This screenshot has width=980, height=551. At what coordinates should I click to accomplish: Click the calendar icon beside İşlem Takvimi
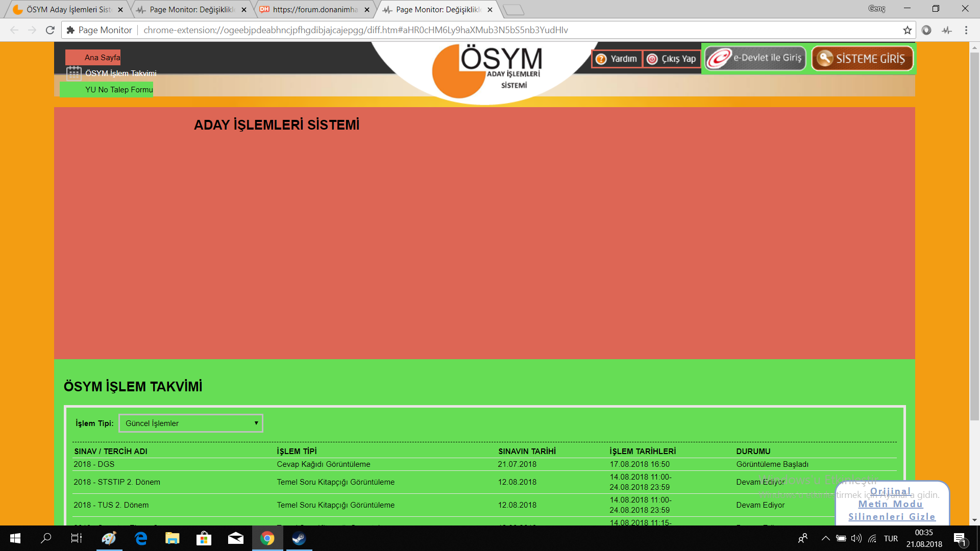[x=74, y=73]
